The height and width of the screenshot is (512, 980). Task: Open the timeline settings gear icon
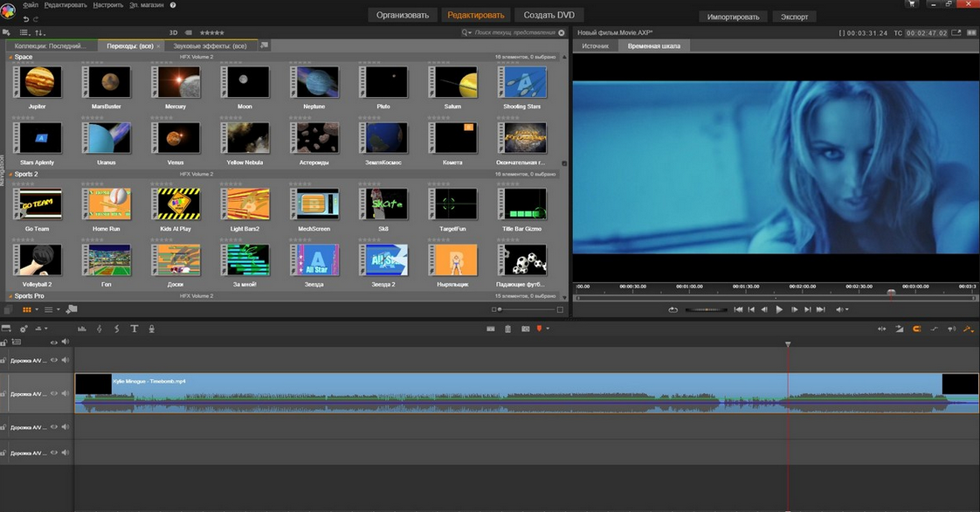click(x=24, y=329)
